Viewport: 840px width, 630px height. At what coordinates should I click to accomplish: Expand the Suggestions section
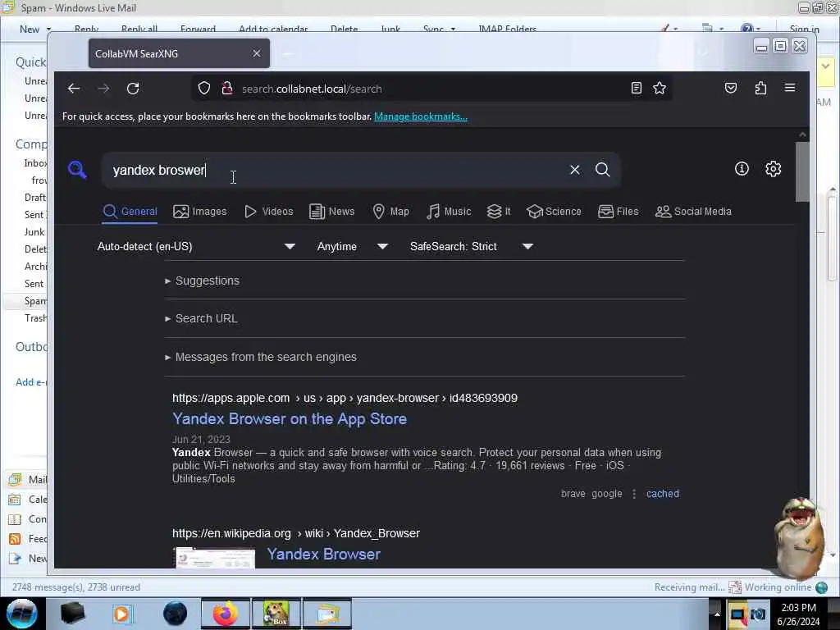(203, 281)
